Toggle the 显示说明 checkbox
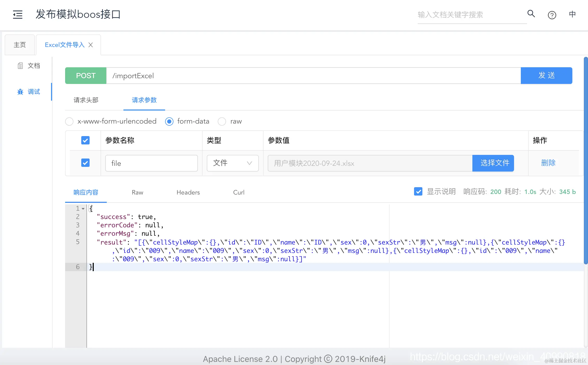Image resolution: width=588 pixels, height=365 pixels. click(x=418, y=192)
